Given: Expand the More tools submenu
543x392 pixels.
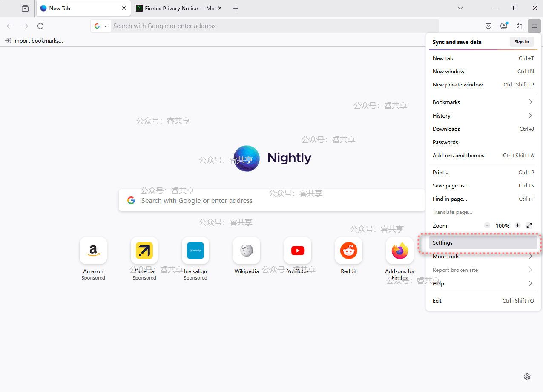Looking at the screenshot, I should [x=483, y=257].
